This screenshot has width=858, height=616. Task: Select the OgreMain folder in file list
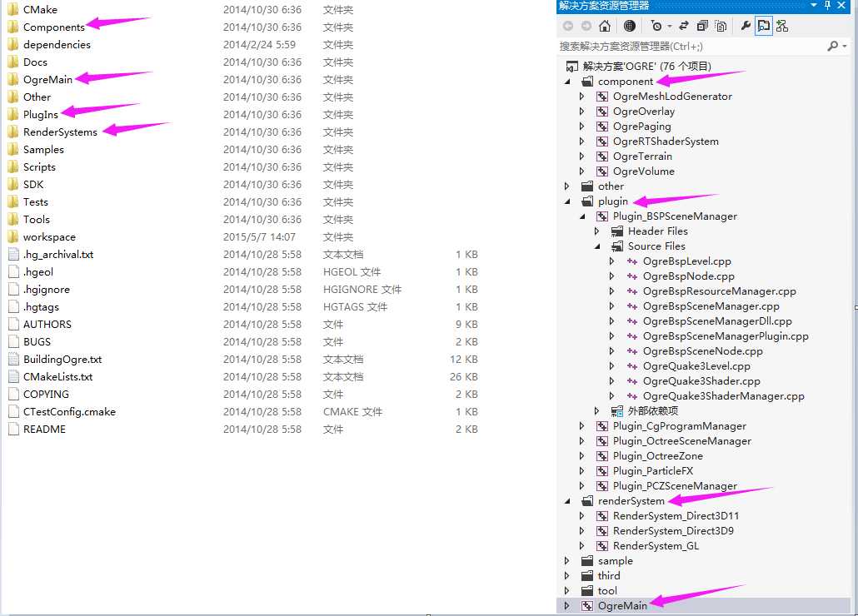(47, 79)
